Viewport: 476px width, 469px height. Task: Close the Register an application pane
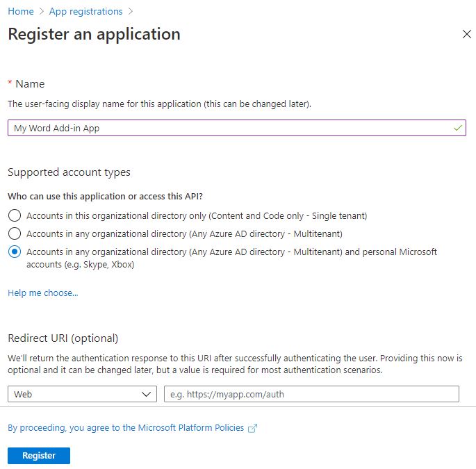click(x=466, y=34)
